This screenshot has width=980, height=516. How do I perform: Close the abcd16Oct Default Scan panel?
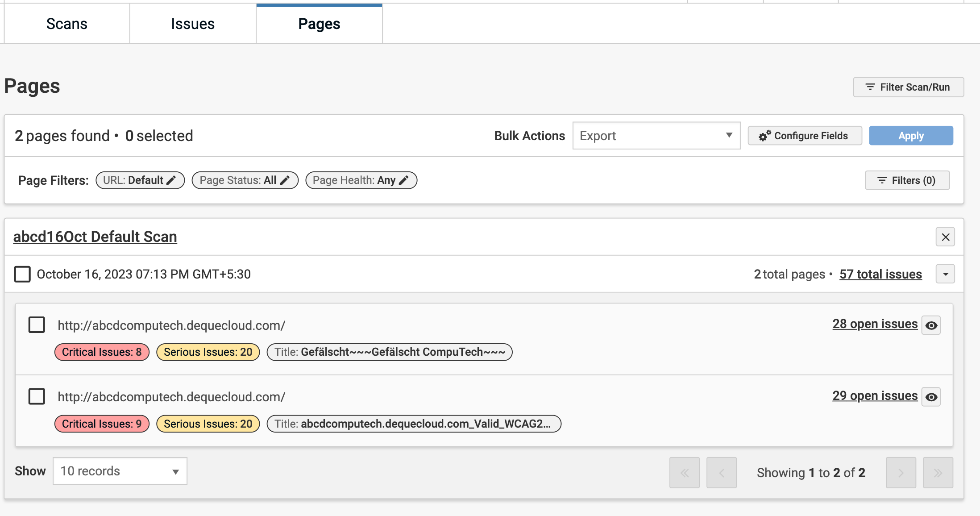945,237
